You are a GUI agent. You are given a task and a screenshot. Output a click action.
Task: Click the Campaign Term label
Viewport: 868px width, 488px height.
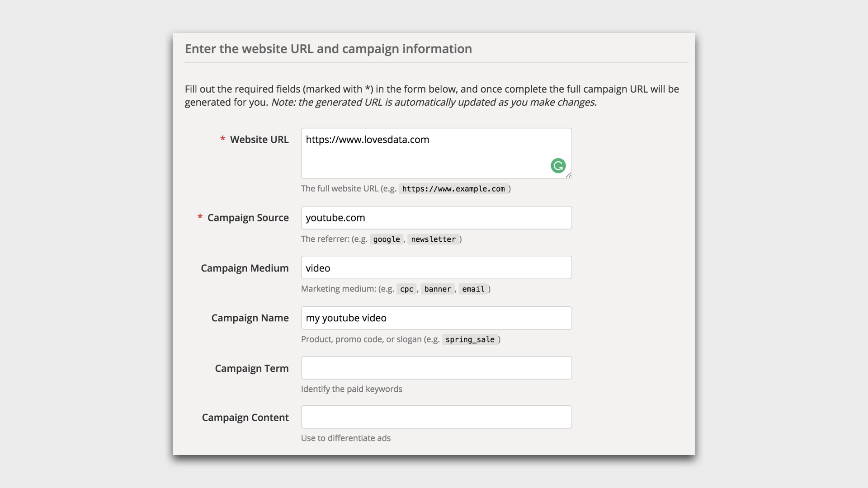pyautogui.click(x=252, y=368)
